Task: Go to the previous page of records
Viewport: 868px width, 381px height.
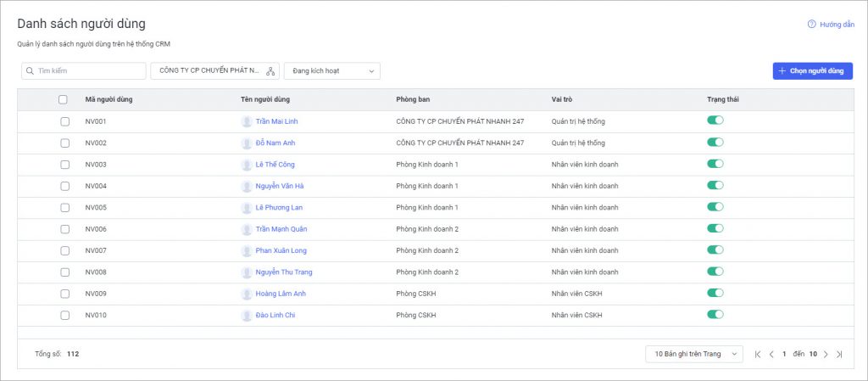Action: point(771,354)
